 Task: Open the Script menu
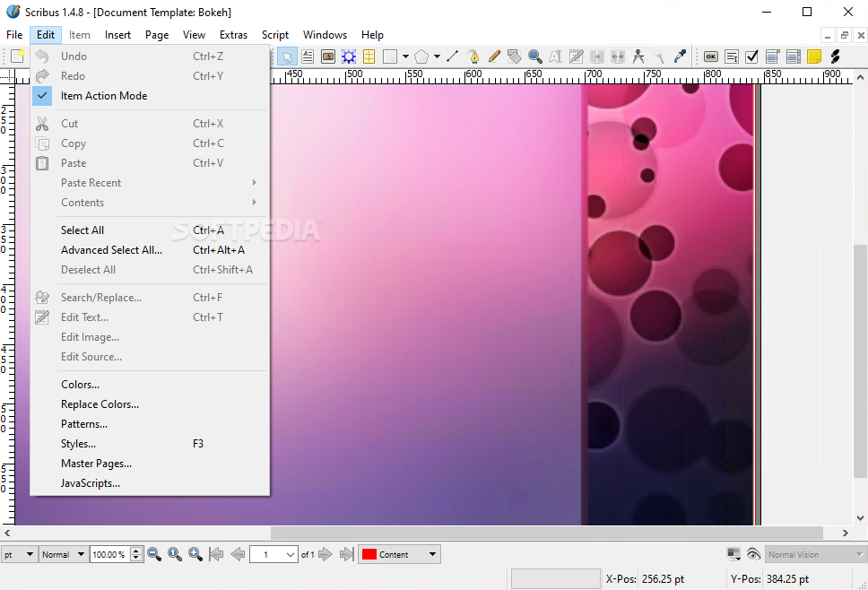(275, 35)
